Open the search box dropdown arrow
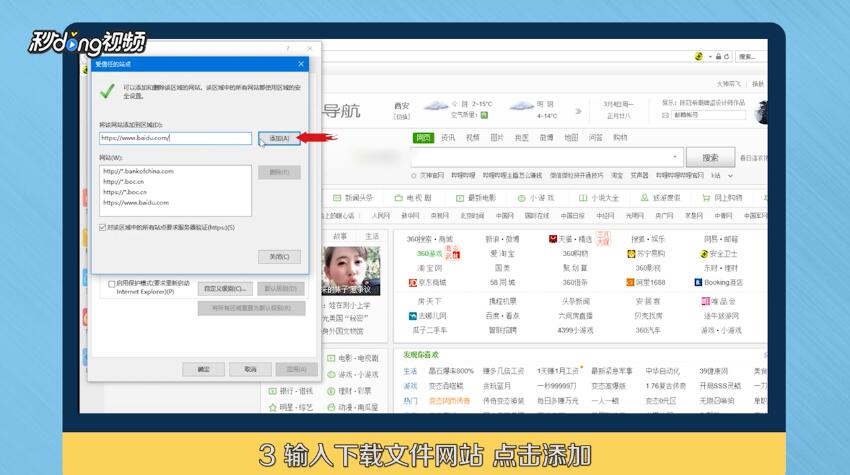Viewport: 850px width, 475px height. [675, 157]
